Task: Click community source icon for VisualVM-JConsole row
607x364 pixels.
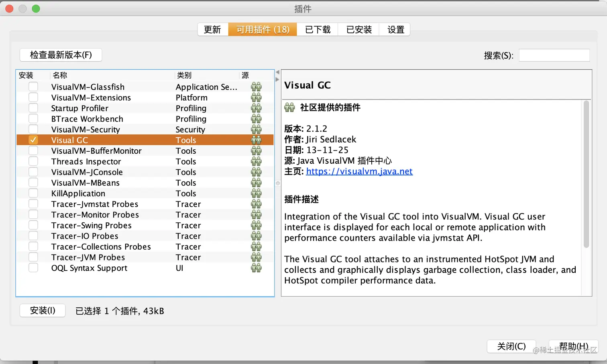Action: pos(256,172)
